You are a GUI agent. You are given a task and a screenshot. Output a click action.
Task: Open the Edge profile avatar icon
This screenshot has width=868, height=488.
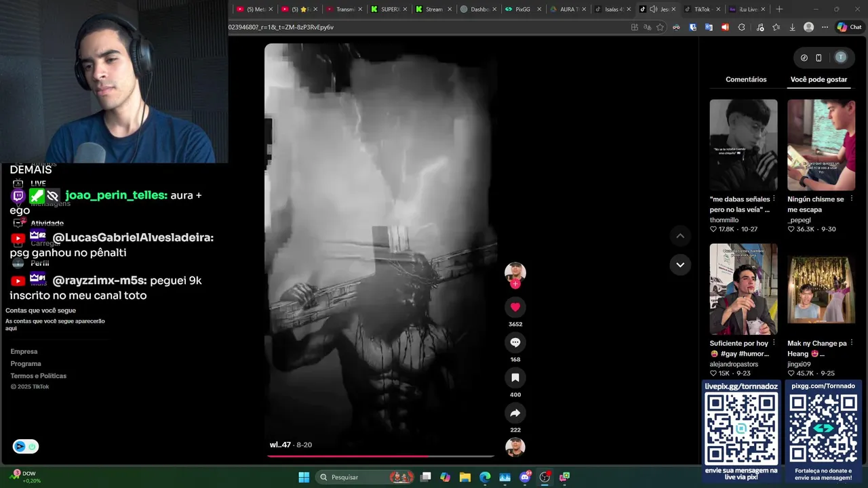[x=808, y=27]
